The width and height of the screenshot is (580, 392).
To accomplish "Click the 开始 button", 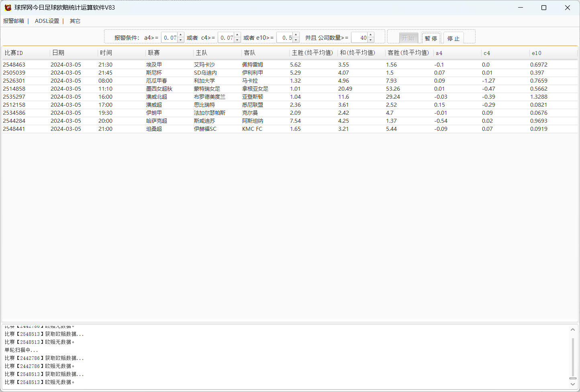I will 408,38.
